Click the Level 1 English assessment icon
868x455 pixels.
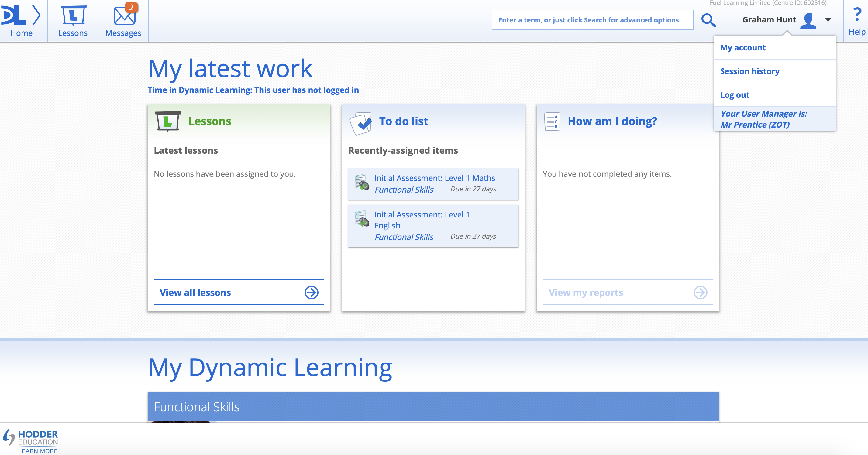pyautogui.click(x=362, y=219)
